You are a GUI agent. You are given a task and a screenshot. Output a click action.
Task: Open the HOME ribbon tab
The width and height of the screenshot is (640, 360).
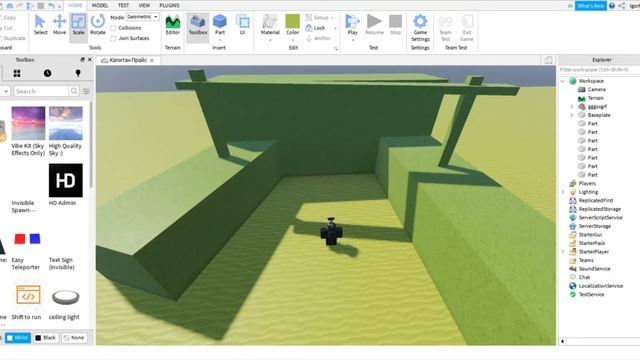[75, 5]
